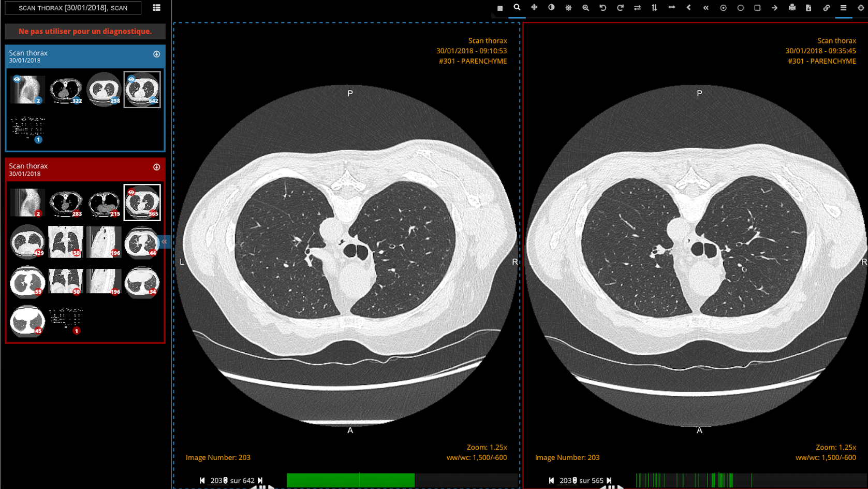Select the red Scan thorax study header
This screenshot has width=868, height=489.
tap(78, 169)
